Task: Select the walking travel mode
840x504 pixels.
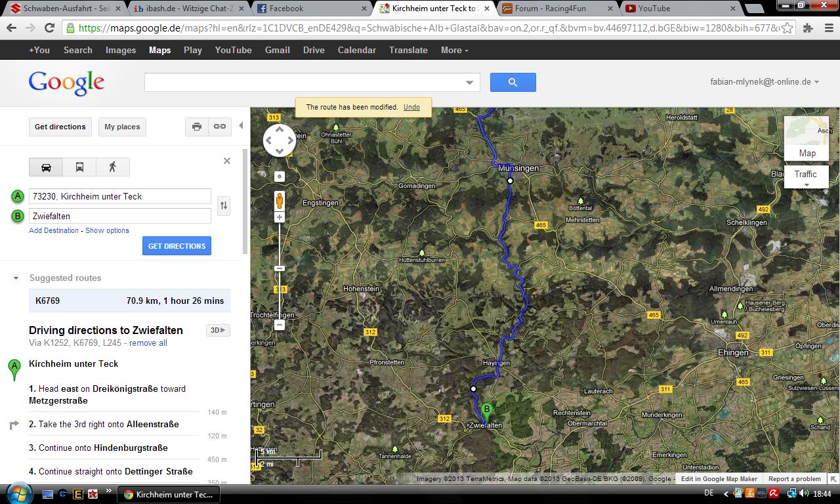Action: point(113,167)
